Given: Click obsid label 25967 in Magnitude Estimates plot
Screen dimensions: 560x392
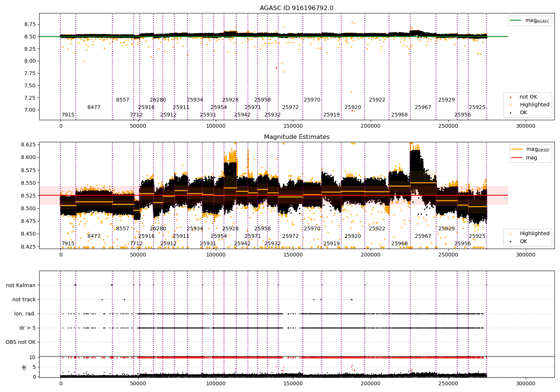Looking at the screenshot, I should pyautogui.click(x=423, y=236).
